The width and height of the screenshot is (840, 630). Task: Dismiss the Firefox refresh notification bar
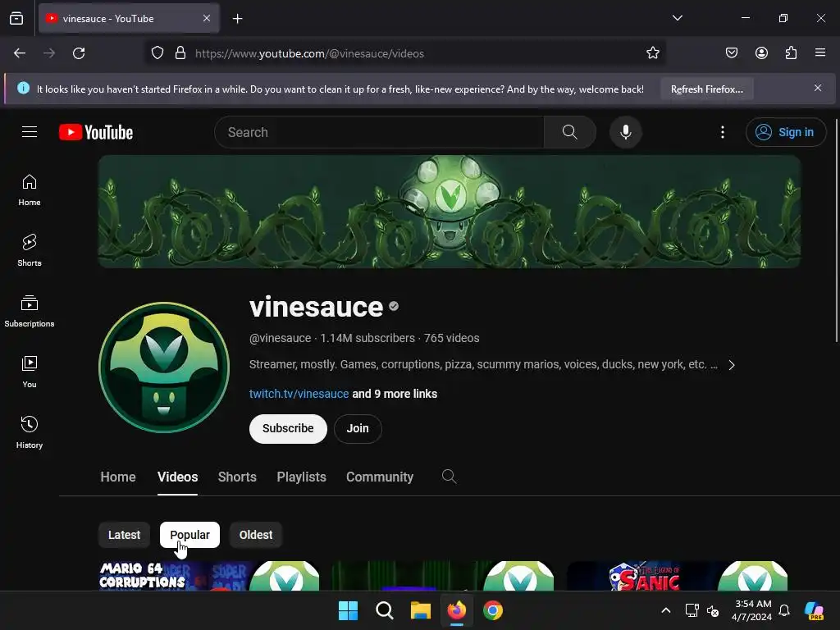[x=818, y=88]
